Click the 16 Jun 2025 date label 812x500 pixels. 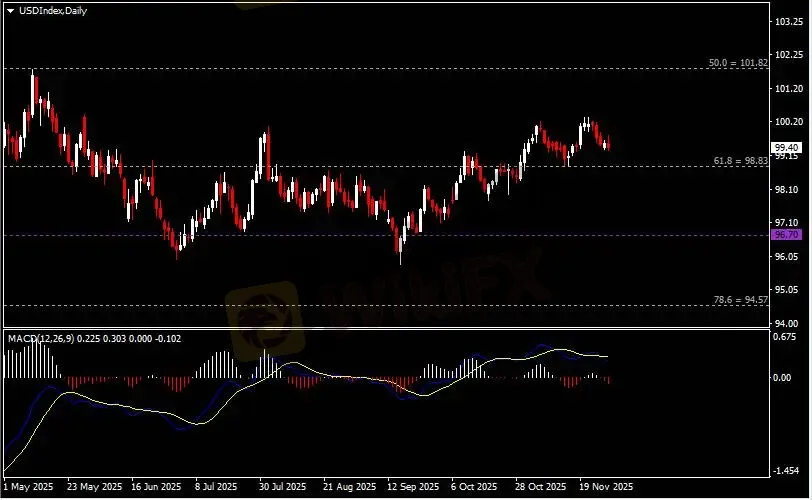[156, 487]
